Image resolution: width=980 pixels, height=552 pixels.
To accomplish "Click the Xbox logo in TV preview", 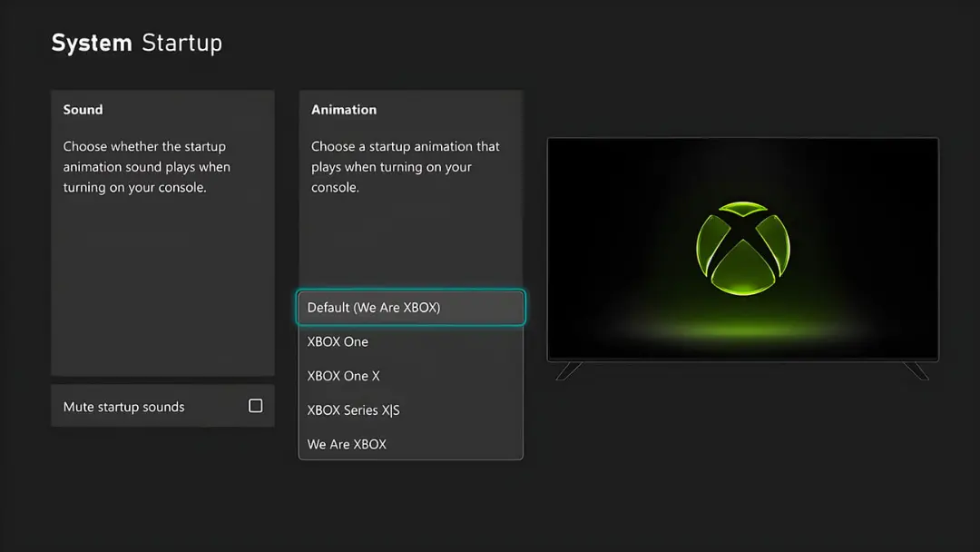I will (x=743, y=248).
